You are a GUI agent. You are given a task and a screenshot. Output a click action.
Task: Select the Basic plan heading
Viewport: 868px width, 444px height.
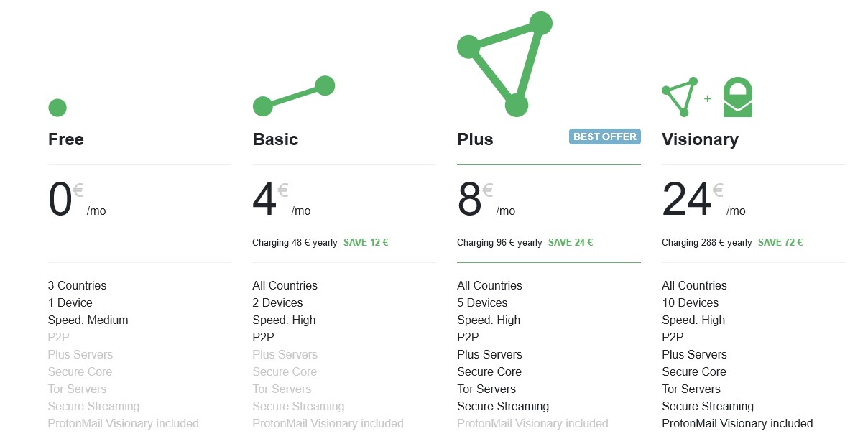[x=275, y=139]
